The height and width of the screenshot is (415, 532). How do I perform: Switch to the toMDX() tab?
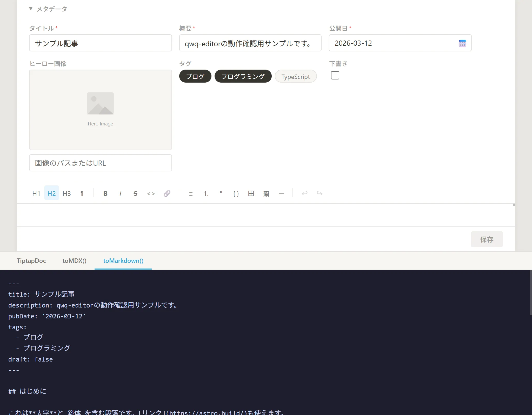[74, 261]
